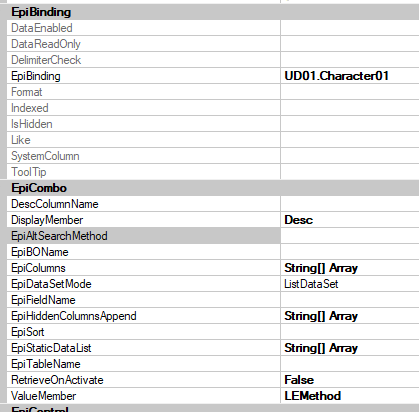The height and width of the screenshot is (412, 419).
Task: Click the empty EpiAltSearchMethod value field
Action: [350, 236]
